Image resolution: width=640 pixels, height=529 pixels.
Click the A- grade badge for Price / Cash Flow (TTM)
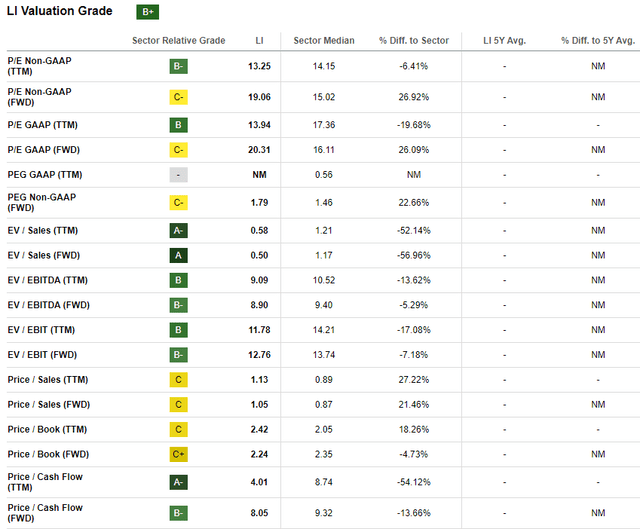pos(178,482)
